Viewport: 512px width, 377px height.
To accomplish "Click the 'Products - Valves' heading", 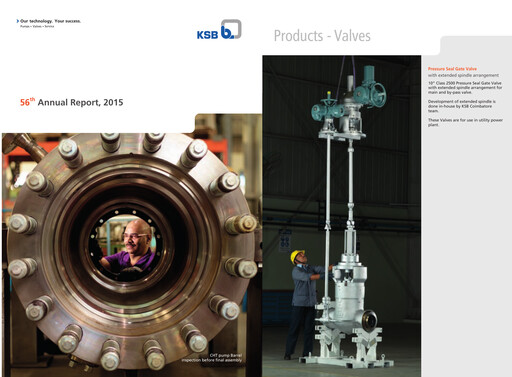I will pyautogui.click(x=322, y=36).
